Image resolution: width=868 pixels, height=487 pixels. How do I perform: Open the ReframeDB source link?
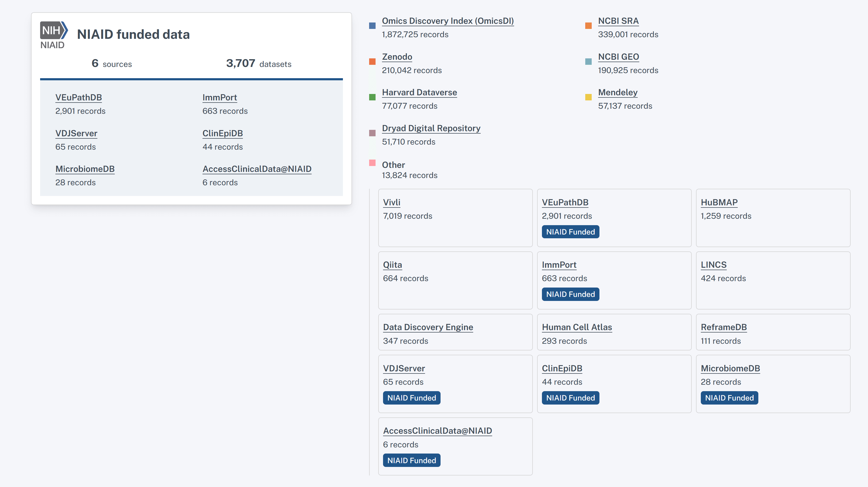pos(724,327)
